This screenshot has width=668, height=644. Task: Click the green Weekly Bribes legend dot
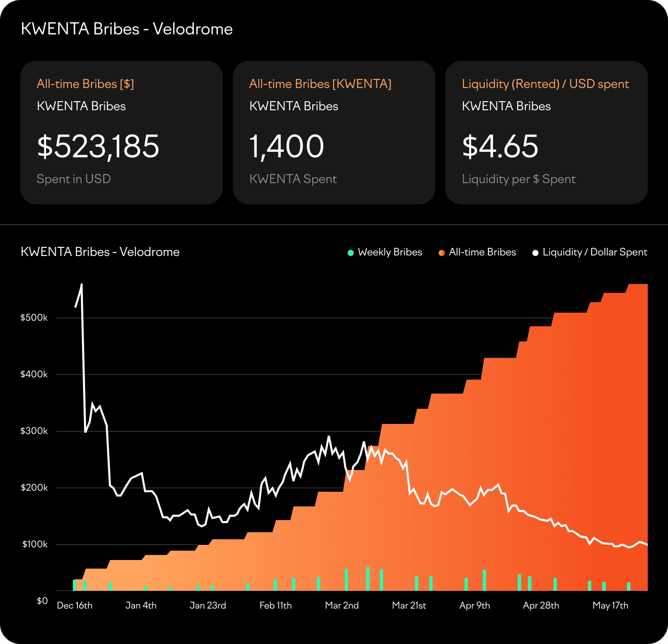click(x=351, y=252)
